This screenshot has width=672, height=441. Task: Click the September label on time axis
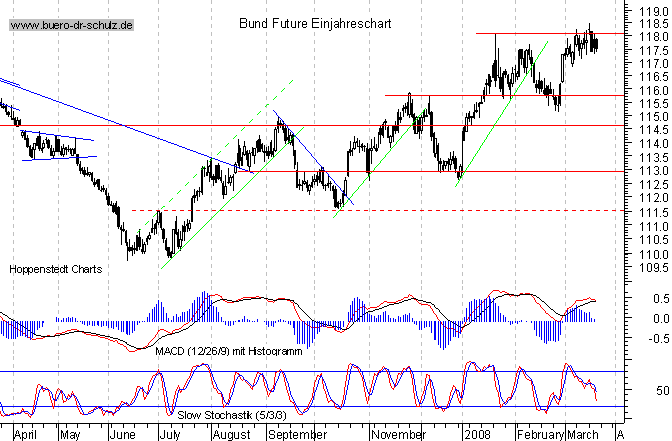click(x=296, y=435)
